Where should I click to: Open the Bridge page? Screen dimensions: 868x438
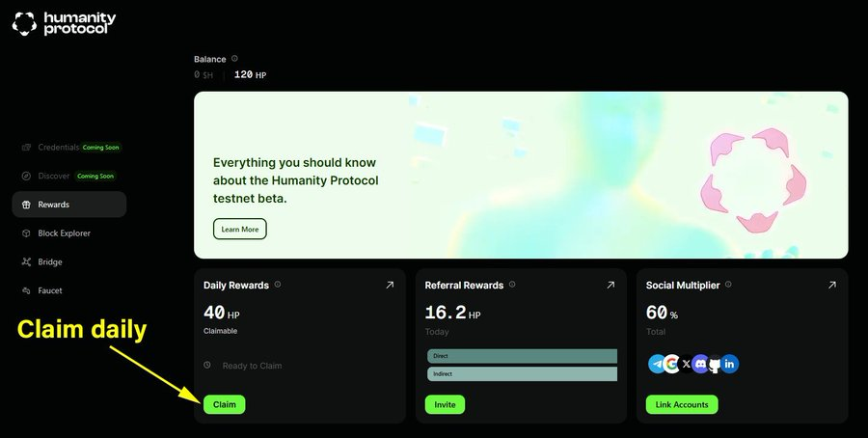(69, 261)
